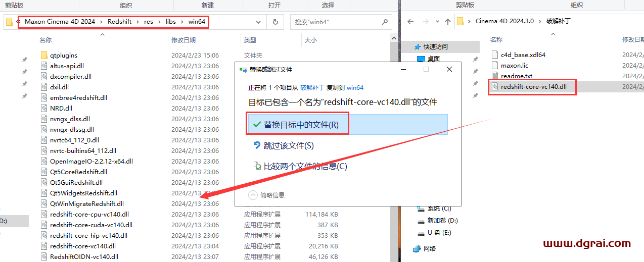
Task: Sort by 名称 column in 破解补丁 window
Action: 496,39
